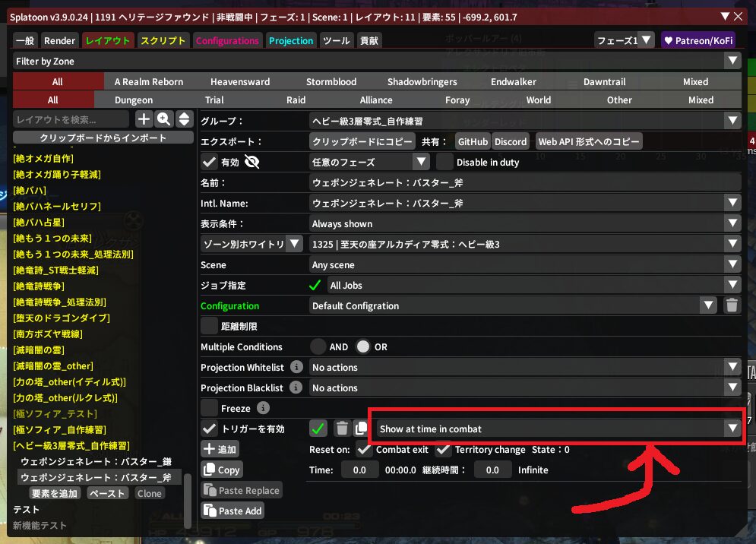The width and height of the screenshot is (756, 544).
Task: Enable the Freeze checkbox
Action: click(209, 408)
